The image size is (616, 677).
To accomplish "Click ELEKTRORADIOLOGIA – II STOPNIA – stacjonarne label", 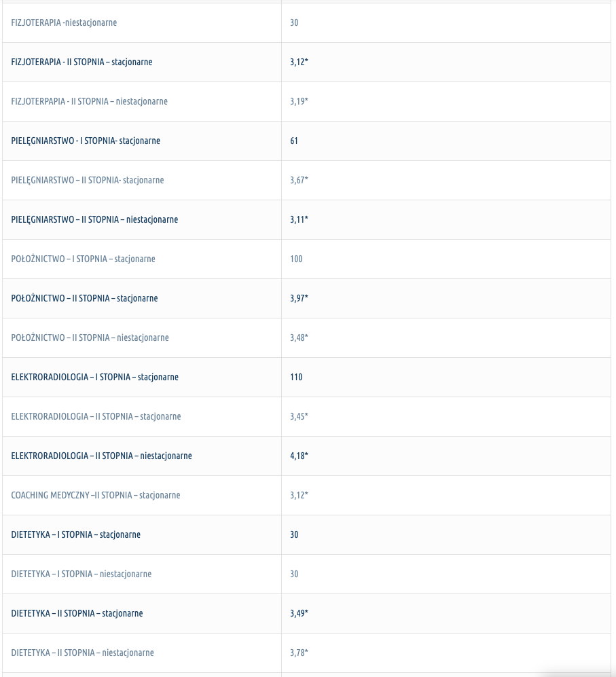I will point(96,416).
